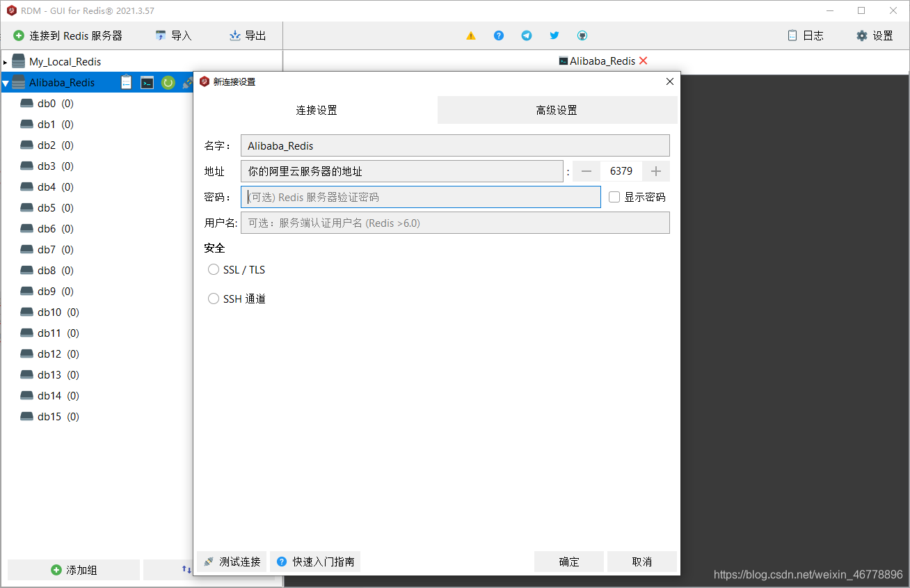910x588 pixels.
Task: Click the password (密码) input field
Action: click(421, 197)
